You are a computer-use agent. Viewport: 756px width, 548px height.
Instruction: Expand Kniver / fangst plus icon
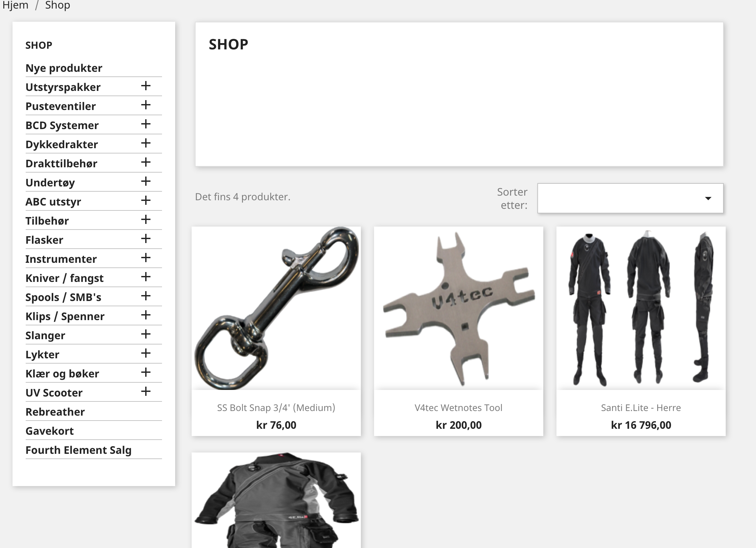(146, 277)
